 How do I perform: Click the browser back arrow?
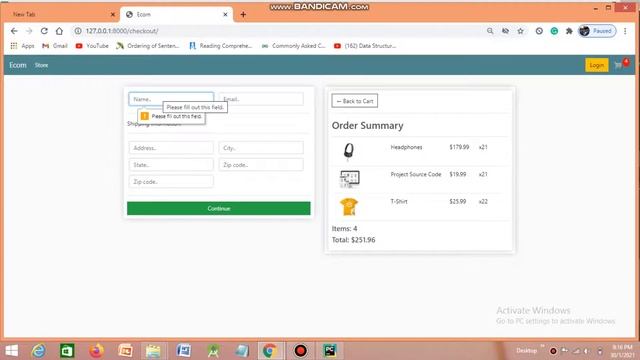pyautogui.click(x=14, y=31)
